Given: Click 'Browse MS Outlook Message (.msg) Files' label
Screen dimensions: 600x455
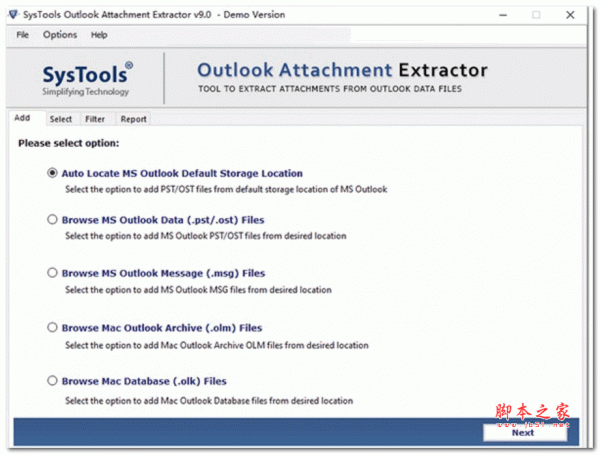Looking at the screenshot, I should point(163,273).
